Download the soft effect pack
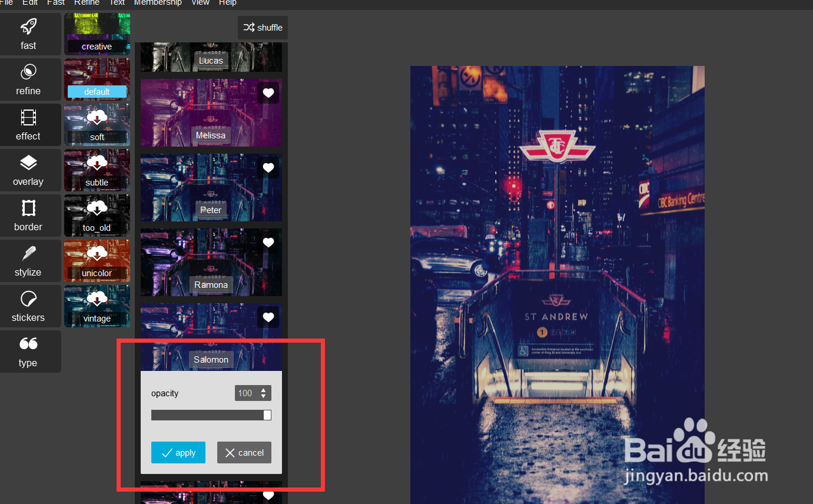The width and height of the screenshot is (813, 504). click(x=97, y=125)
